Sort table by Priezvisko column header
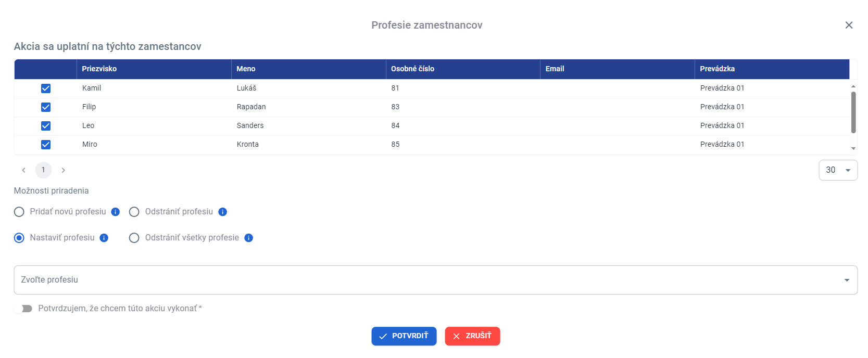Image resolution: width=868 pixels, height=358 pixels. (99, 69)
